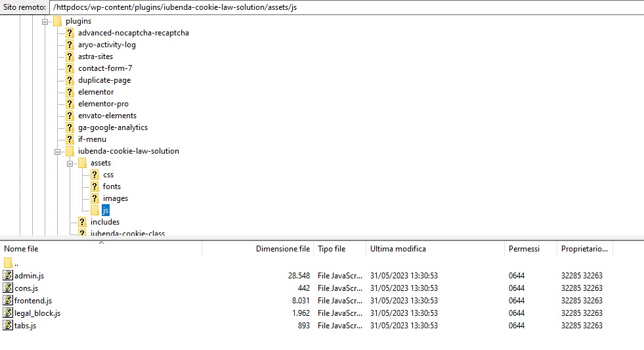644x350 pixels.
Task: Select the advanced-nocaptcha-recaptcha folder
Action: 133,33
